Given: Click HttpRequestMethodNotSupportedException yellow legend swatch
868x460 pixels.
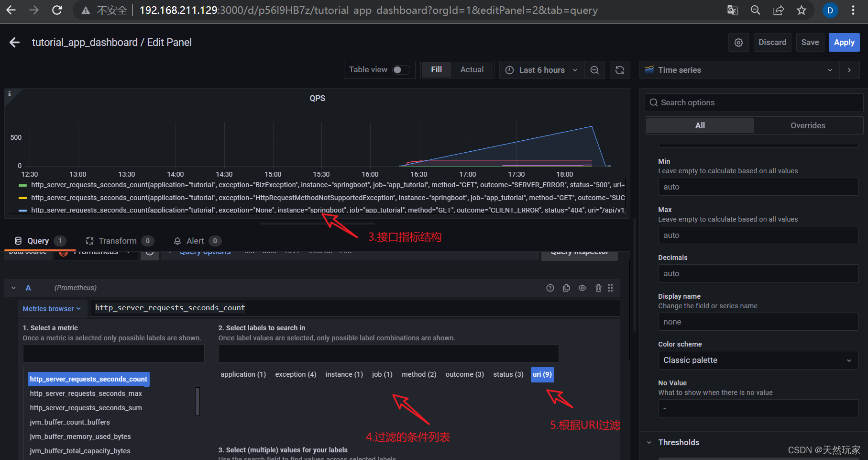Looking at the screenshot, I should click(22, 198).
